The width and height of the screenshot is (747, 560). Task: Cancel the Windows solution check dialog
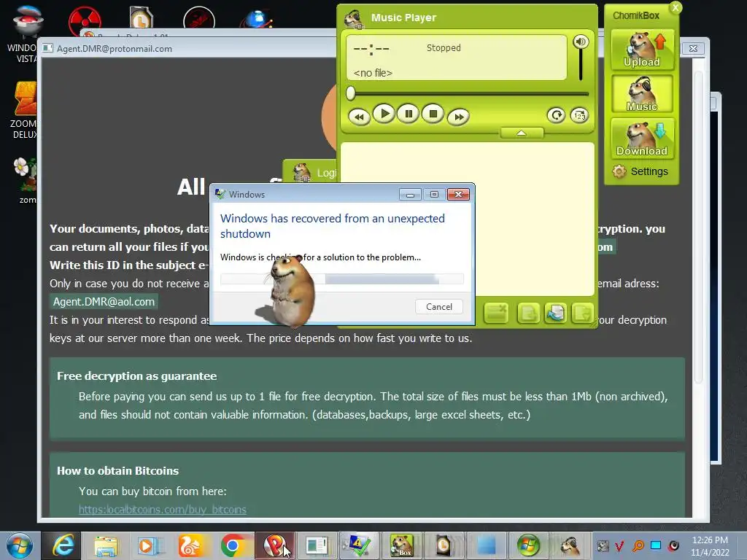(438, 307)
